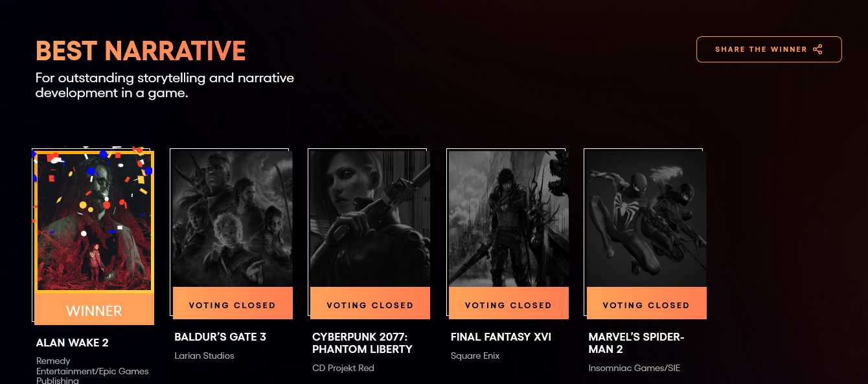Open the Final Fantasy XVI cover image

(x=508, y=220)
